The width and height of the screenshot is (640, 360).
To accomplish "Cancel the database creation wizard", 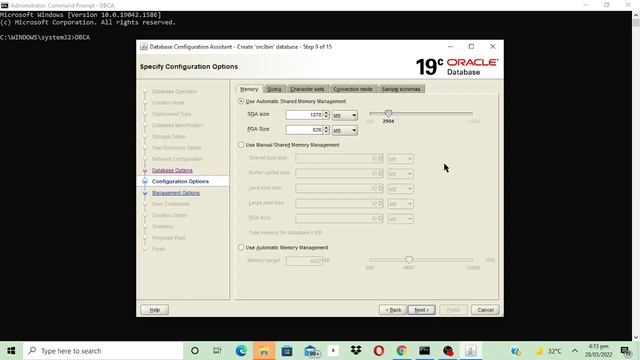I will coord(485,310).
